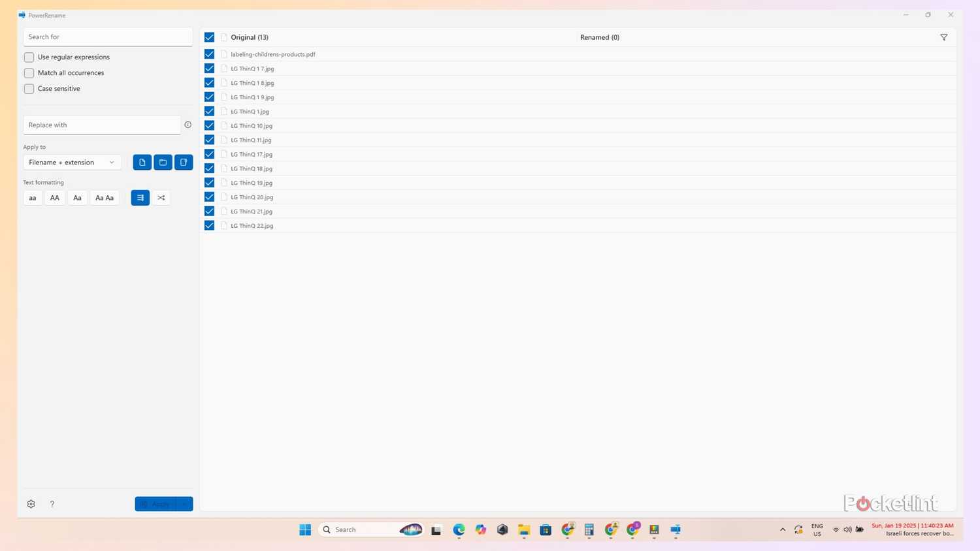
Task: Check Match all occurrences
Action: (x=29, y=72)
